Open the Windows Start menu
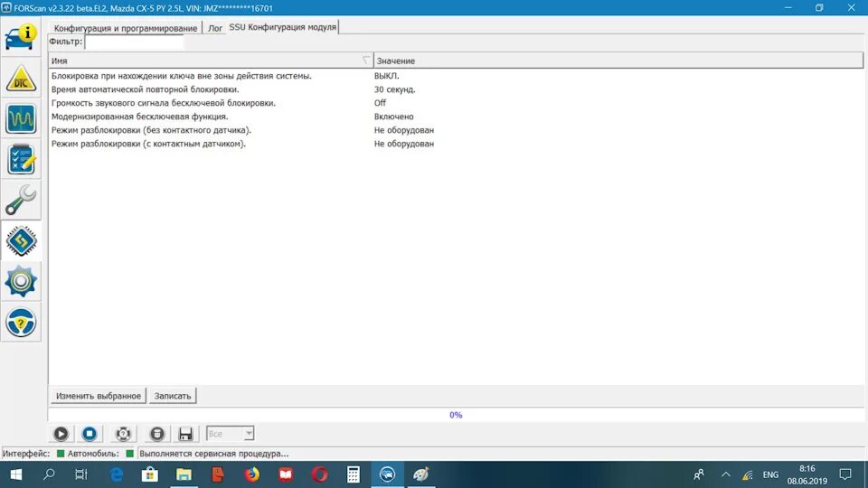The image size is (868, 488). click(15, 474)
